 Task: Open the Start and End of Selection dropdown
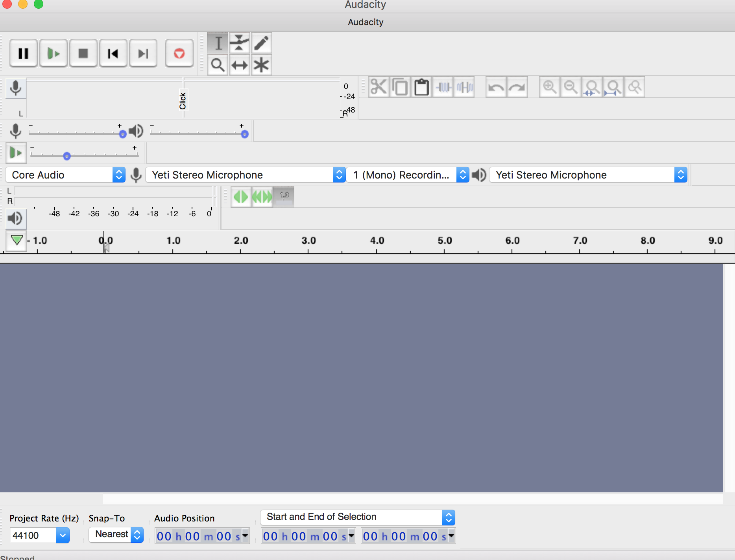tap(358, 517)
